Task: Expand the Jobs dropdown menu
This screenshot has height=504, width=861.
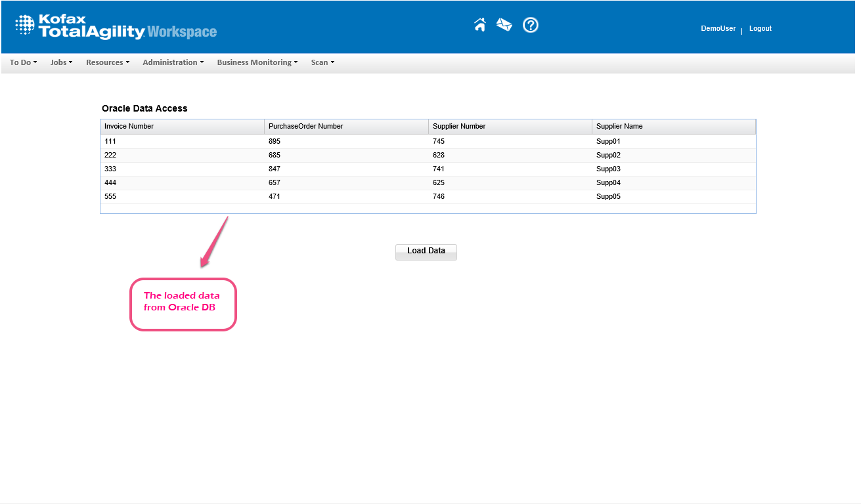Action: [x=61, y=62]
